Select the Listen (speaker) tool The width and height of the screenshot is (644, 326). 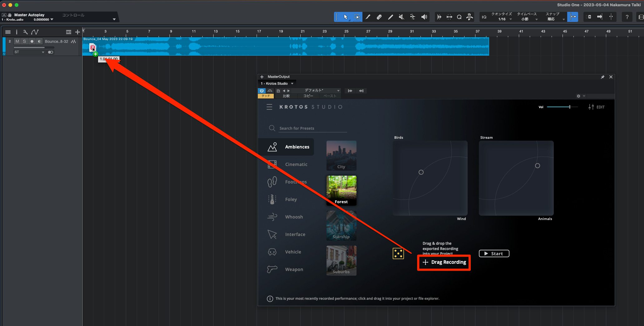[x=424, y=17]
